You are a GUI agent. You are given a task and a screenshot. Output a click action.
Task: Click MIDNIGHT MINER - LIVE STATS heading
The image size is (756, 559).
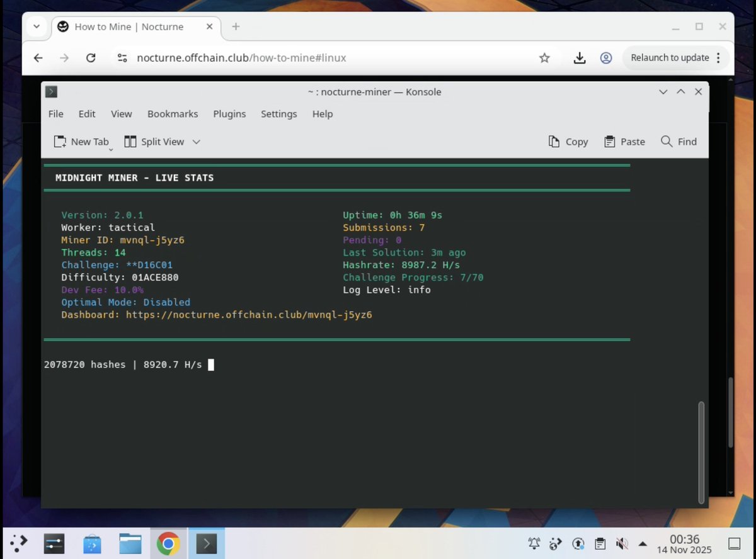pyautogui.click(x=134, y=178)
